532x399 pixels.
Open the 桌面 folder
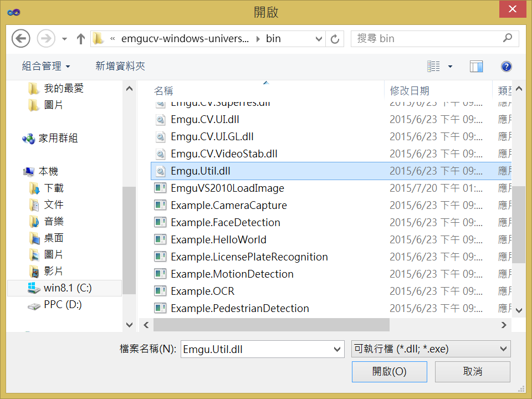[54, 238]
